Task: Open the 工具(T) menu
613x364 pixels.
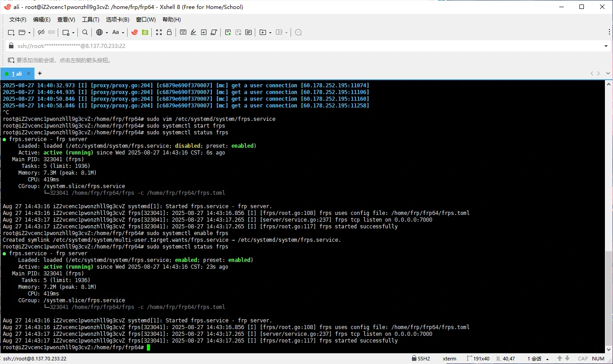Action: click(x=90, y=20)
